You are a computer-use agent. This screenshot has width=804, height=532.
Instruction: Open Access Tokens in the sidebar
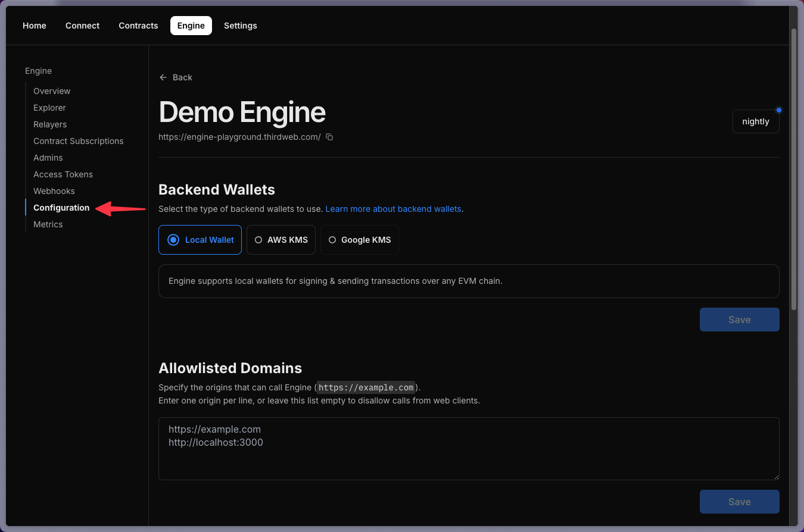(x=63, y=174)
